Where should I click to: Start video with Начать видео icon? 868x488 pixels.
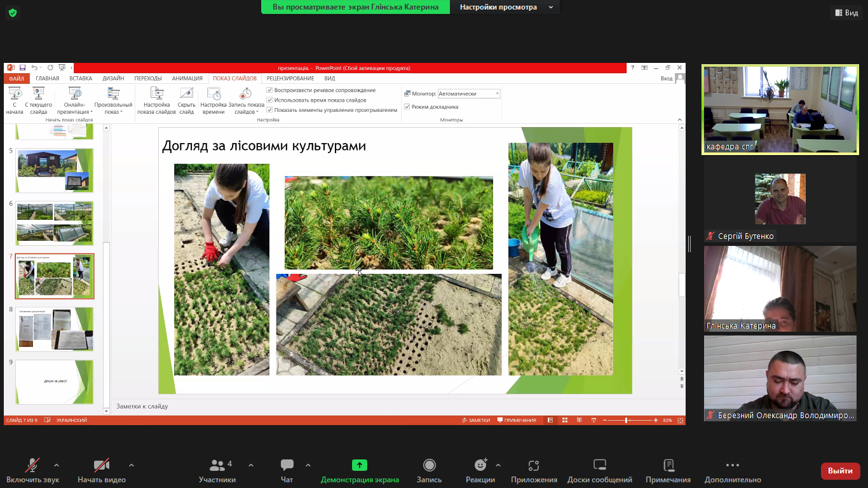(x=101, y=465)
